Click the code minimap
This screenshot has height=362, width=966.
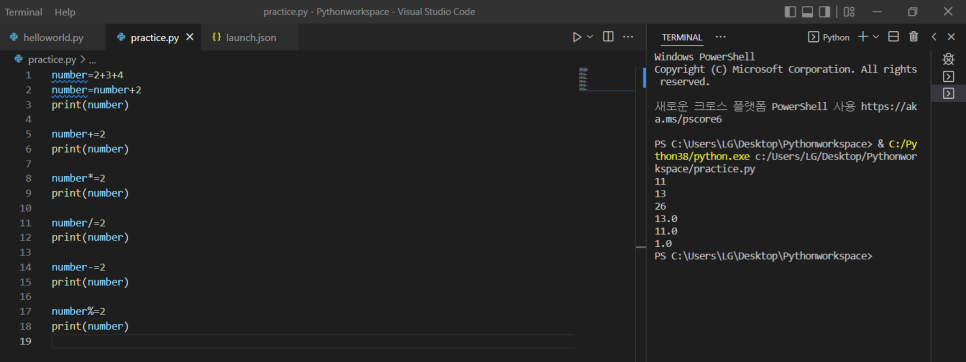606,80
